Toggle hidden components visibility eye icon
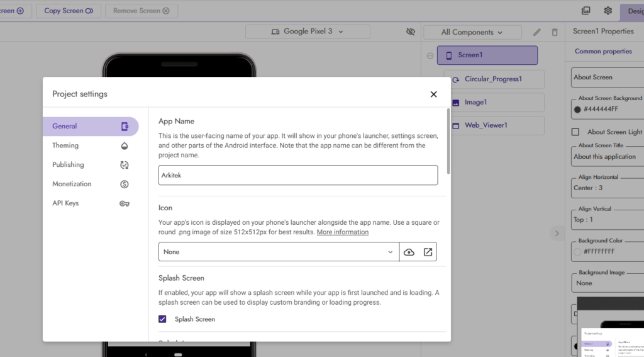The height and width of the screenshot is (357, 644). click(411, 31)
